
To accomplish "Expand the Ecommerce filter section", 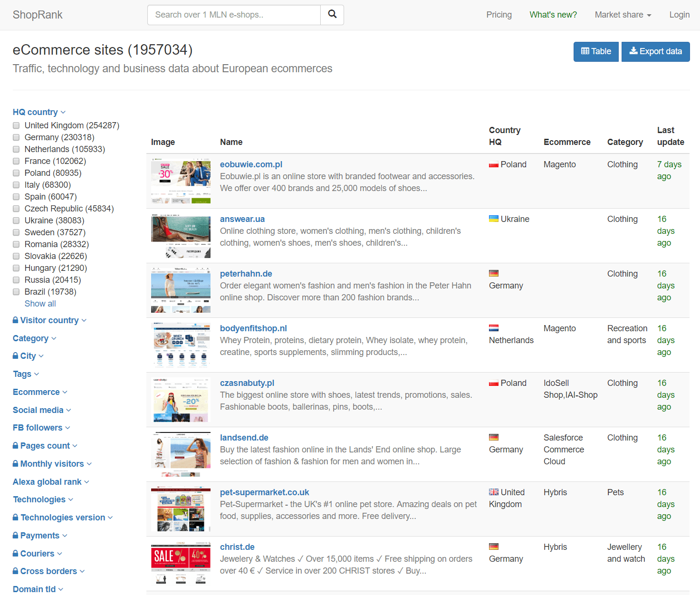I will tap(40, 392).
